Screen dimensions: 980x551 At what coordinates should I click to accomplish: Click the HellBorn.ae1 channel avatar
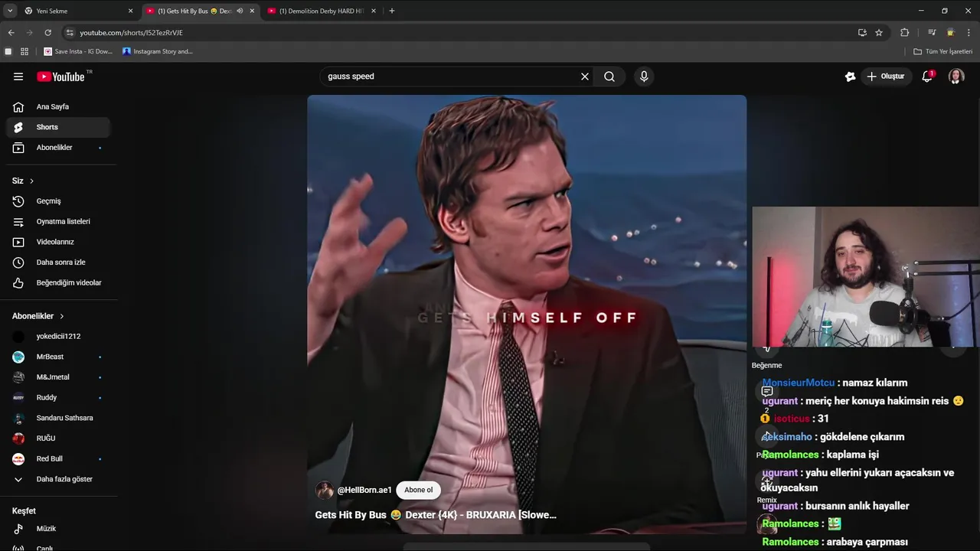[325, 491]
